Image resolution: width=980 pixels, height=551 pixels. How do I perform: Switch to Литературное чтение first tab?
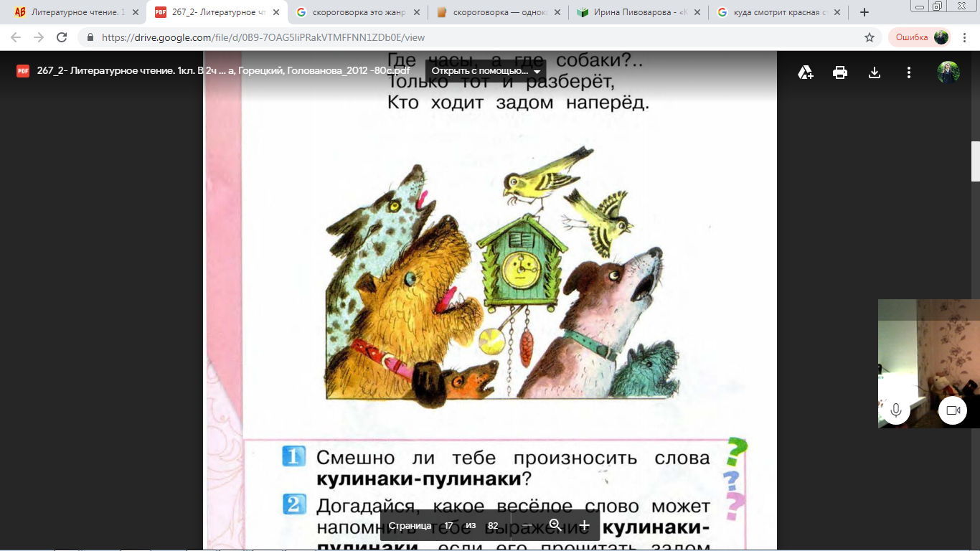pos(70,12)
